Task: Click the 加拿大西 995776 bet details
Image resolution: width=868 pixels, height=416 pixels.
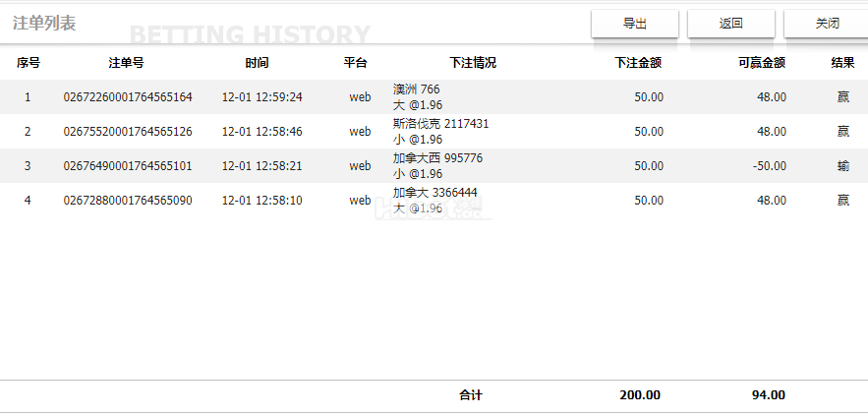Action: pyautogui.click(x=437, y=158)
